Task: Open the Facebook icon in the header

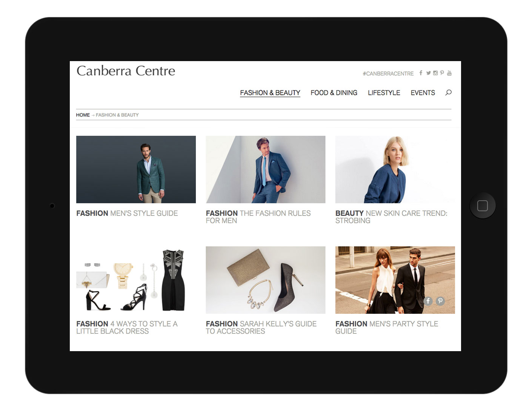Action: click(421, 73)
